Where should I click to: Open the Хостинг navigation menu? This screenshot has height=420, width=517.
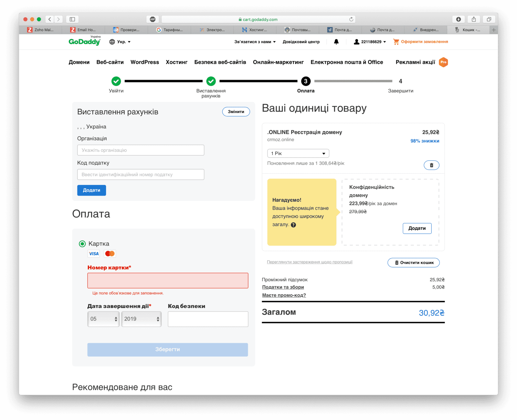pos(176,62)
